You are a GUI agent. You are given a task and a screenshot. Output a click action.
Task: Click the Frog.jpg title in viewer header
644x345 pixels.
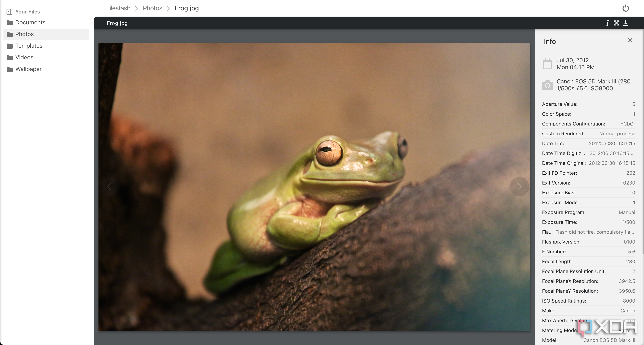pyautogui.click(x=117, y=23)
